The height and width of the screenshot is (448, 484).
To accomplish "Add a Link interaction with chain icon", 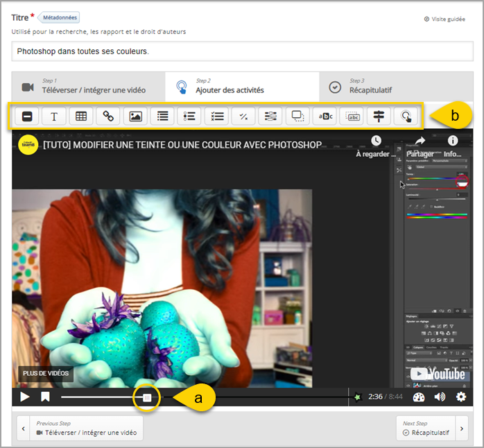I will coord(108,117).
